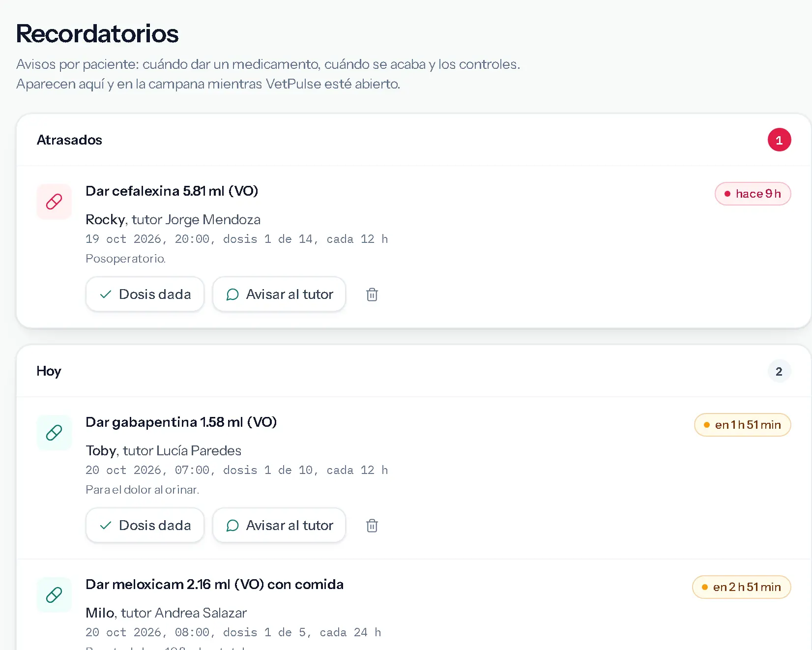This screenshot has height=650, width=812.
Task: Click the 'Recordatorios' page title
Action: point(97,33)
